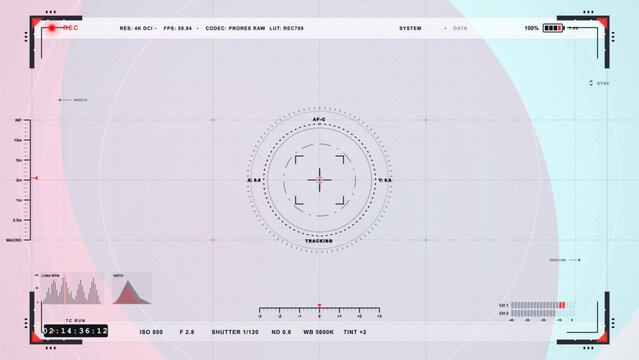Click the LUT: REC709 label
This screenshot has width=639, height=360.
point(286,28)
